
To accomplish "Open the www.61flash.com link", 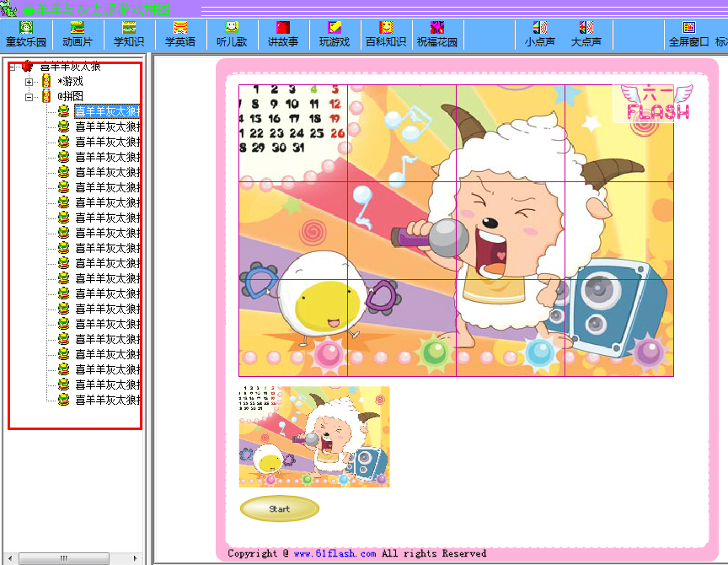I will point(335,553).
